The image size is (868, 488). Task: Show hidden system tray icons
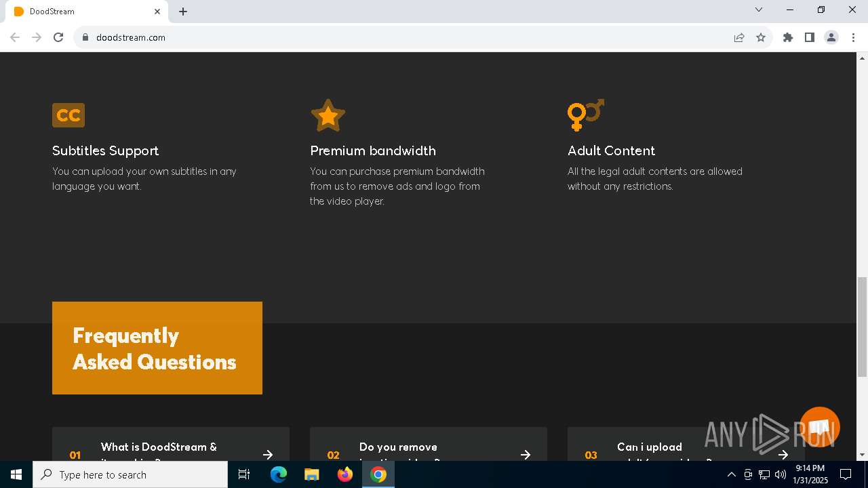[x=731, y=474]
